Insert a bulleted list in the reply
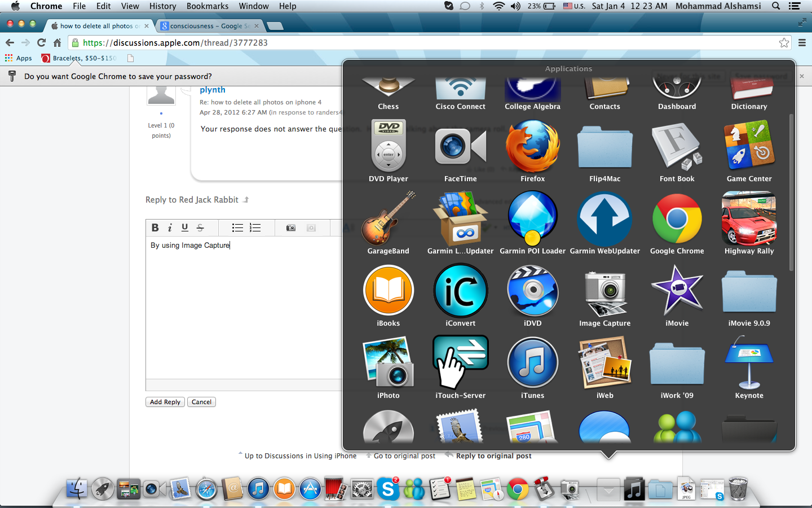 pyautogui.click(x=237, y=227)
